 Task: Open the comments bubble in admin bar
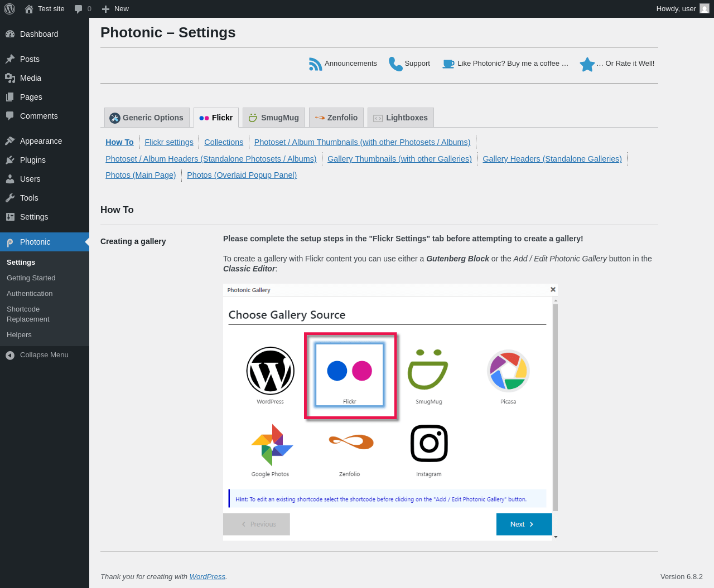click(83, 9)
